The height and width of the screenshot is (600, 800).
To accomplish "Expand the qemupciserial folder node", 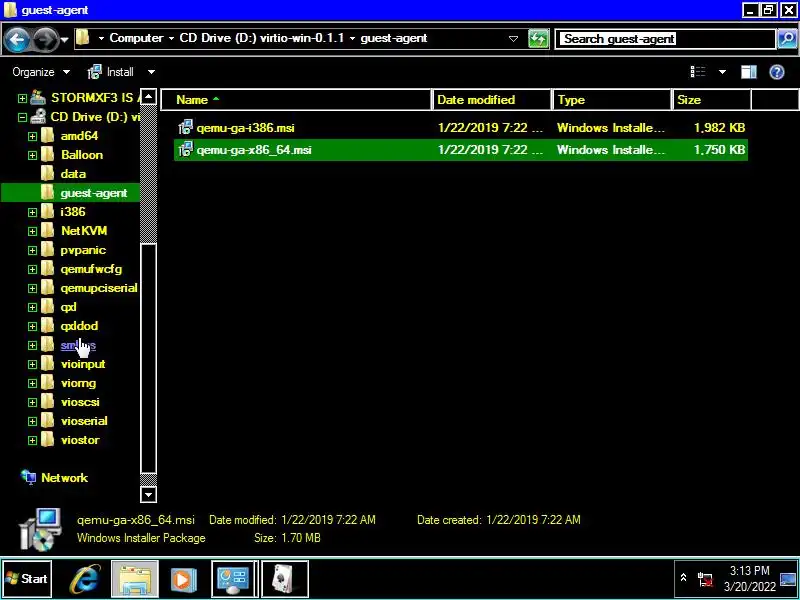I will click(32, 288).
